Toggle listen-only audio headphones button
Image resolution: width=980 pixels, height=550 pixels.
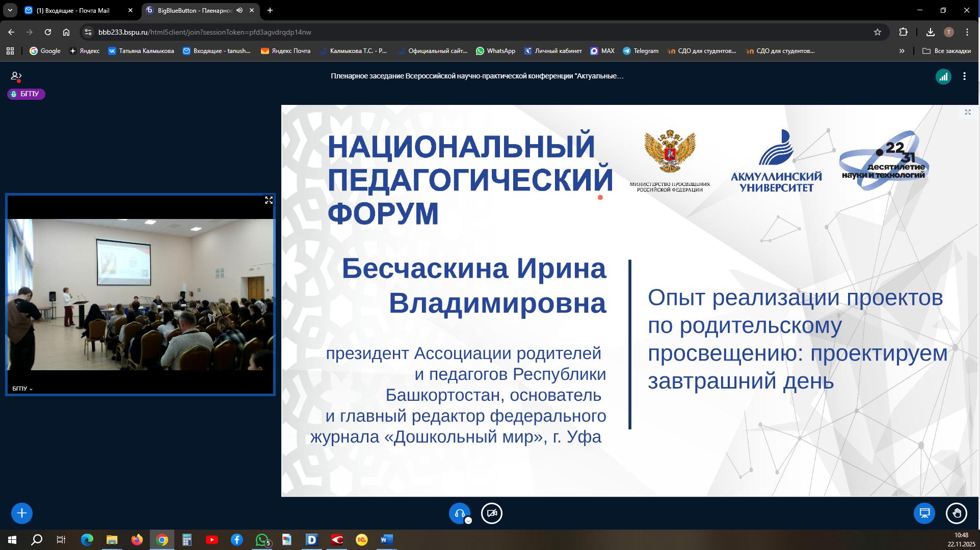click(459, 513)
